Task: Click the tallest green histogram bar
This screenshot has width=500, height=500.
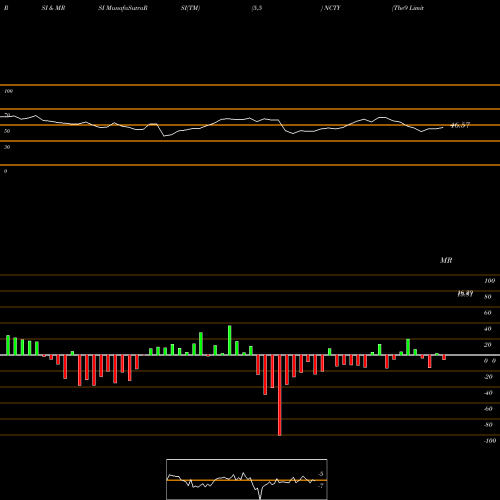Action: [229, 340]
